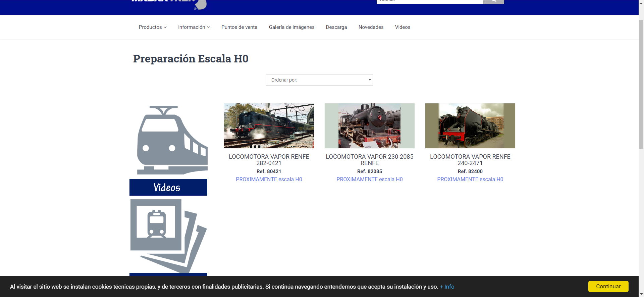Click the page vertical scrollbar thumb
The image size is (644, 297).
(x=641, y=84)
